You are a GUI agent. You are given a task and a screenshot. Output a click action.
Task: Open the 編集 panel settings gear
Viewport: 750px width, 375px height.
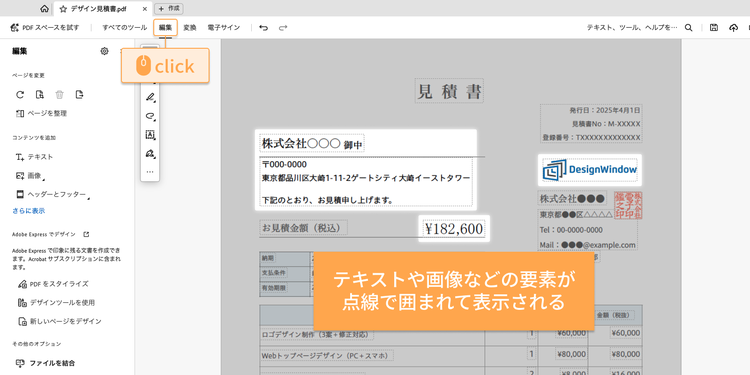tap(104, 51)
